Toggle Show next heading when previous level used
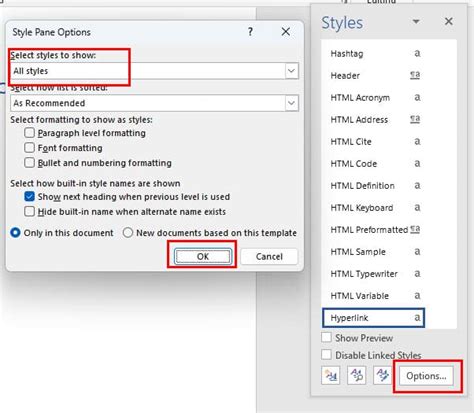This screenshot has height=413, width=474. tap(29, 197)
